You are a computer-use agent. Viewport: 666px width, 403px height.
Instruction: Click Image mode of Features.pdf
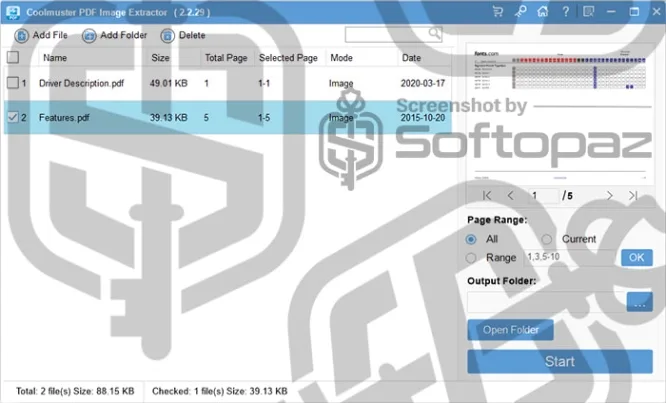(x=341, y=118)
